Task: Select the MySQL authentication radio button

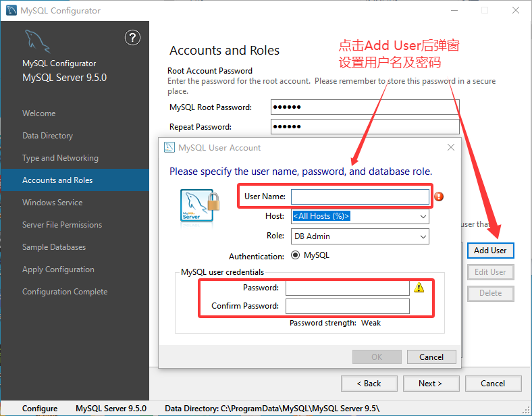Action: (295, 255)
